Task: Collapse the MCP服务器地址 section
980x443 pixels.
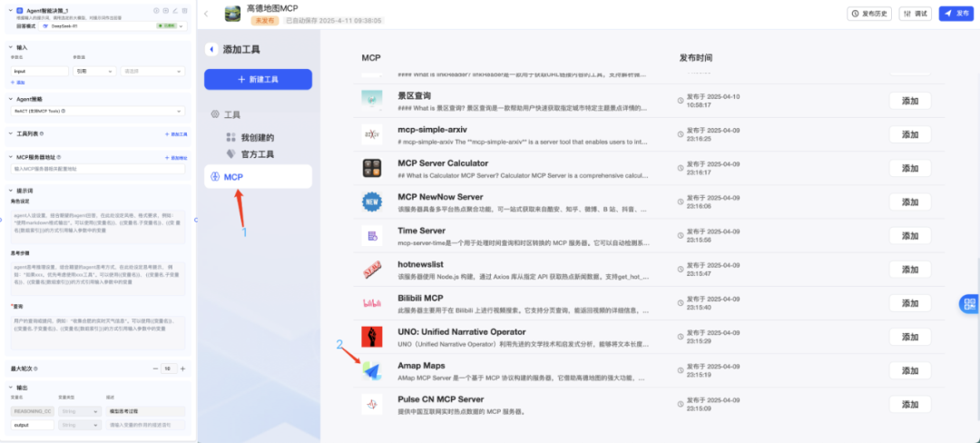Action: click(x=11, y=157)
